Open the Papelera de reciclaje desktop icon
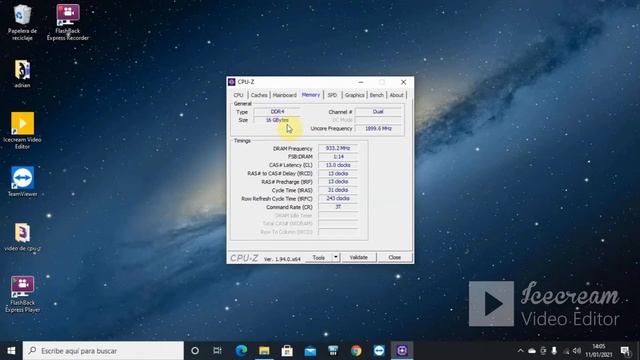This screenshot has height=360, width=640. 22,22
